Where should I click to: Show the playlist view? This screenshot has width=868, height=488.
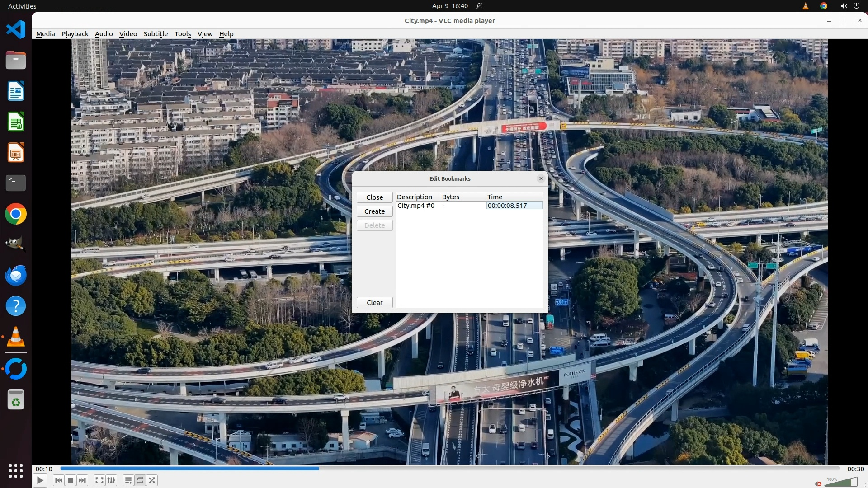[x=128, y=480]
